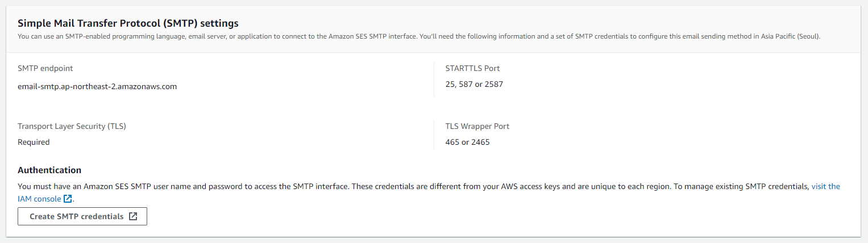This screenshot has width=868, height=243.
Task: Click the SMTP endpoint label
Action: [x=45, y=68]
